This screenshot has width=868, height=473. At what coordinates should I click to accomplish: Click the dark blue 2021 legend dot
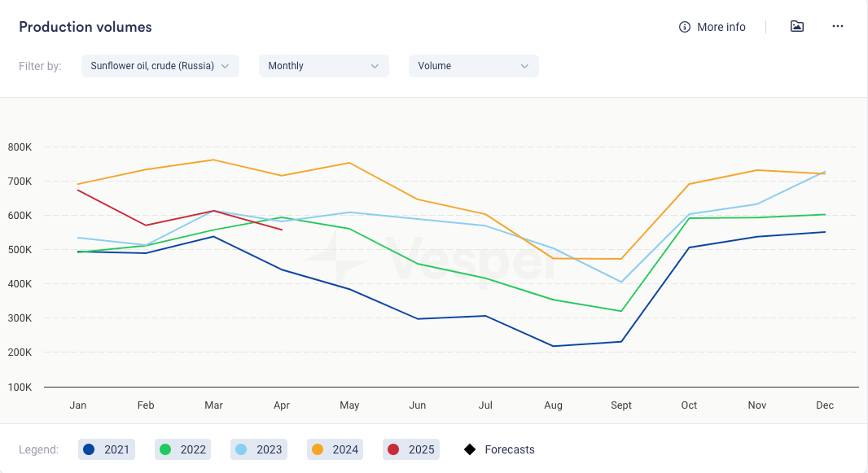[90, 449]
